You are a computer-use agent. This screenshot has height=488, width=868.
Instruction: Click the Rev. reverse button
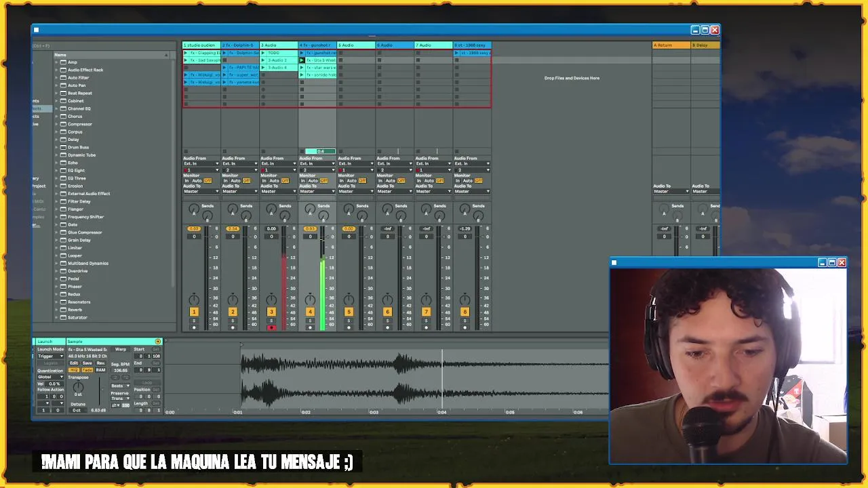[x=100, y=363]
